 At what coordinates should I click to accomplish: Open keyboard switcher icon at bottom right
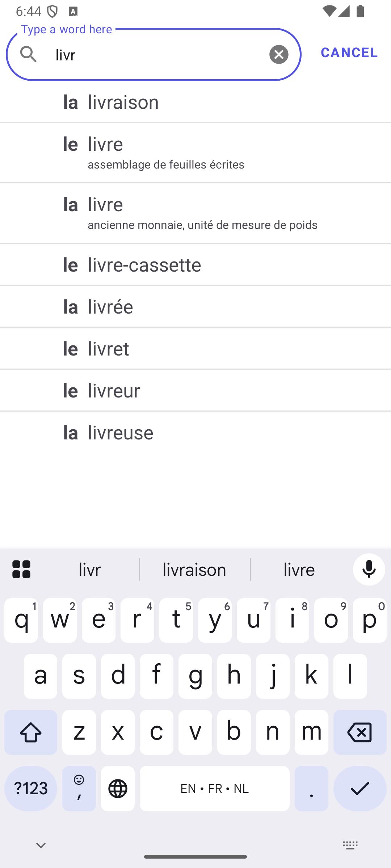[x=350, y=845]
